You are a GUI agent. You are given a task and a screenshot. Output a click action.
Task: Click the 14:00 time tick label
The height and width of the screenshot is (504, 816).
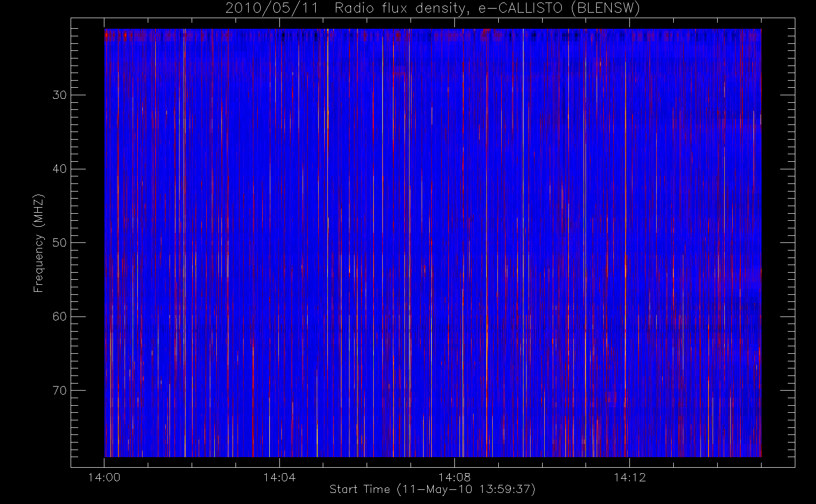coord(104,477)
